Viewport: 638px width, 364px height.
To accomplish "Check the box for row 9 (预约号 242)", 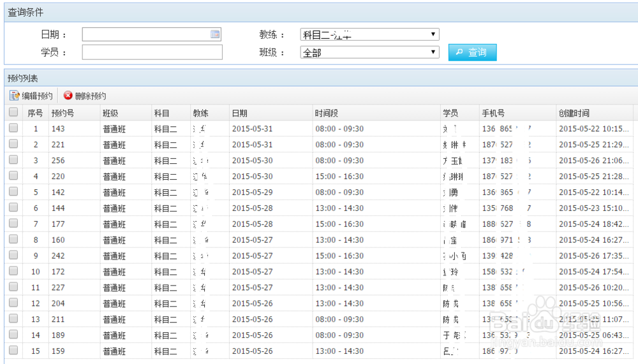I will click(x=13, y=254).
